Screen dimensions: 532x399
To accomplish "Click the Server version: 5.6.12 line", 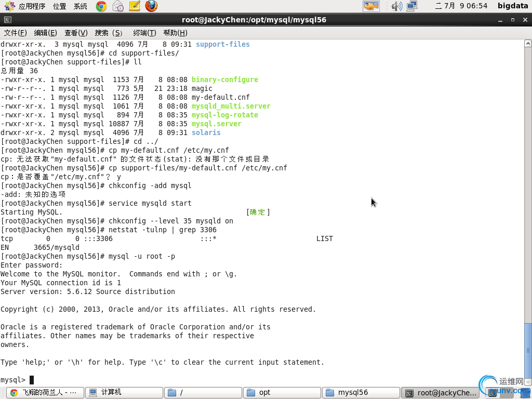I will tap(87, 291).
